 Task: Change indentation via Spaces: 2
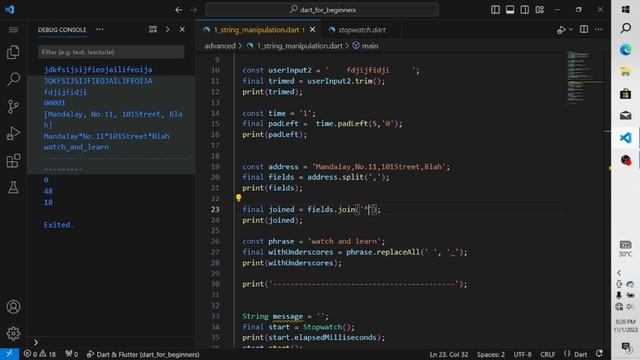click(x=491, y=354)
